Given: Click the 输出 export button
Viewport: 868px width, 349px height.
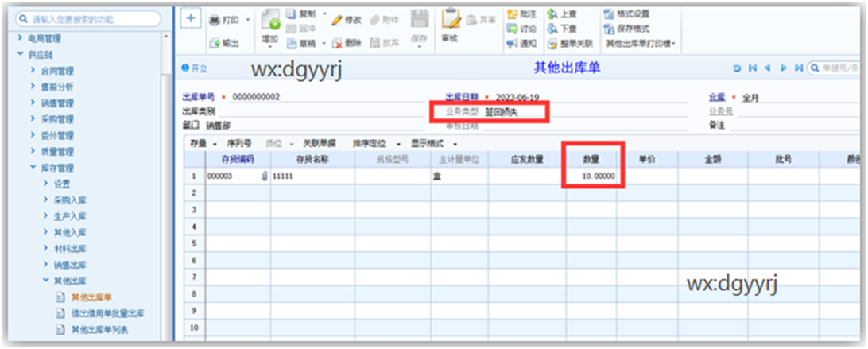Looking at the screenshot, I should (x=224, y=43).
